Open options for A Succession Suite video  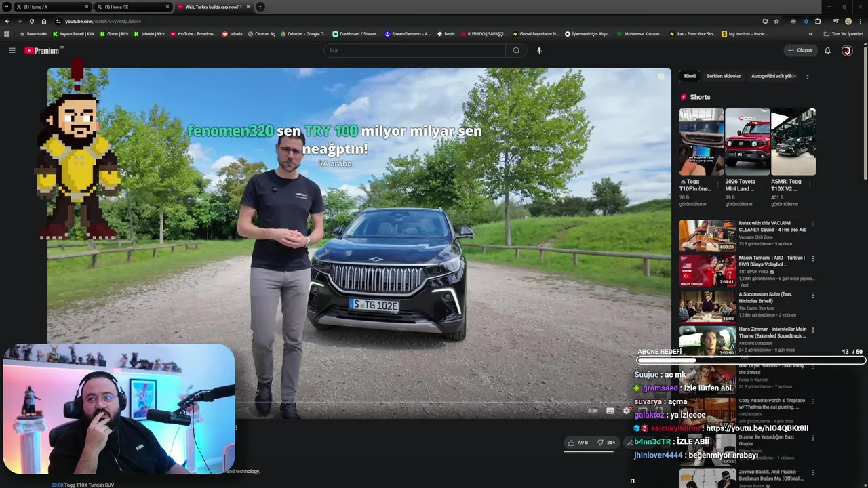(813, 296)
